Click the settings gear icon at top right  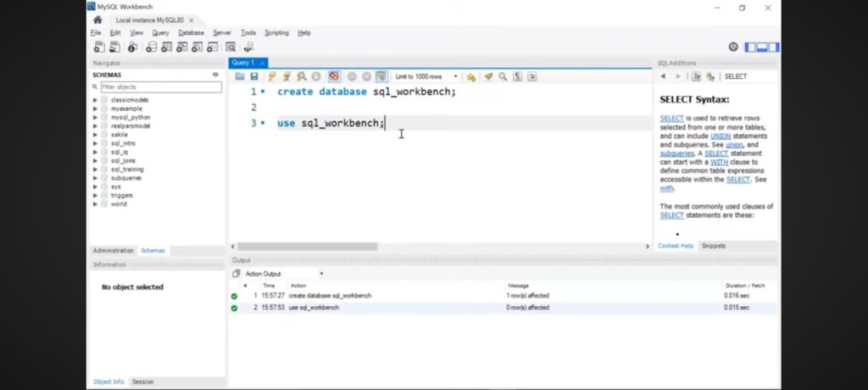point(733,47)
